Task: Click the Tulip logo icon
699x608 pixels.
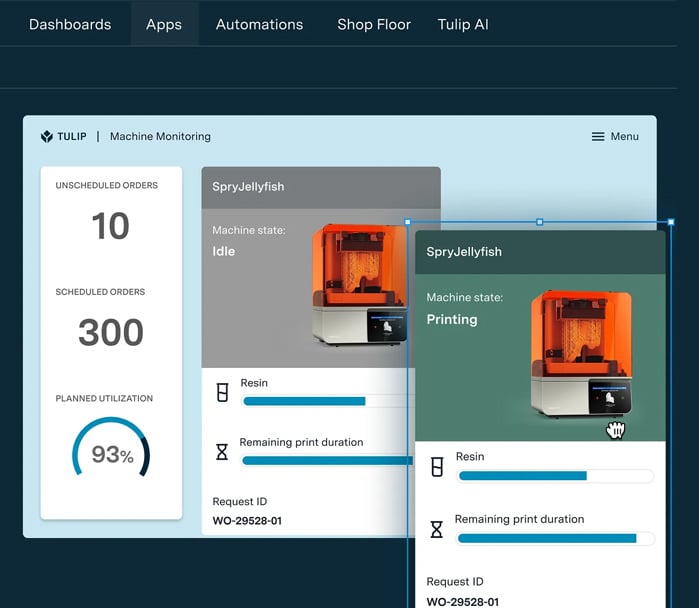Action: (x=47, y=136)
